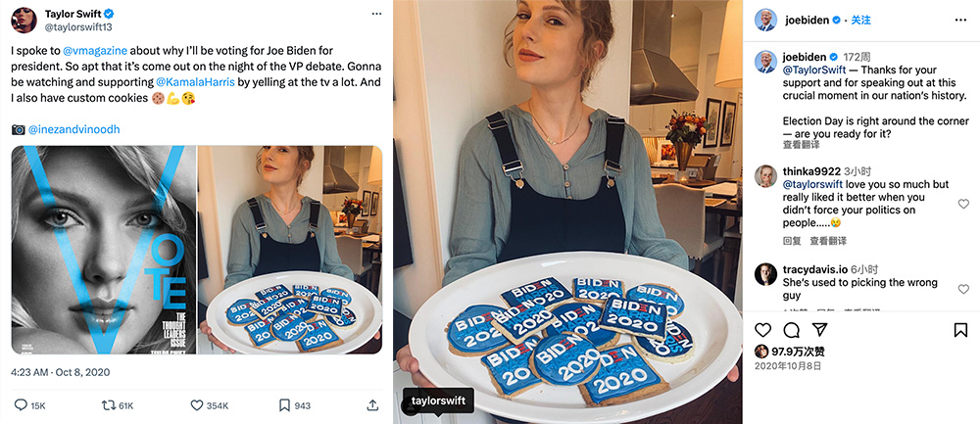Like the tweet with 354K likes
Screen dimensions: 980x424
[196, 405]
